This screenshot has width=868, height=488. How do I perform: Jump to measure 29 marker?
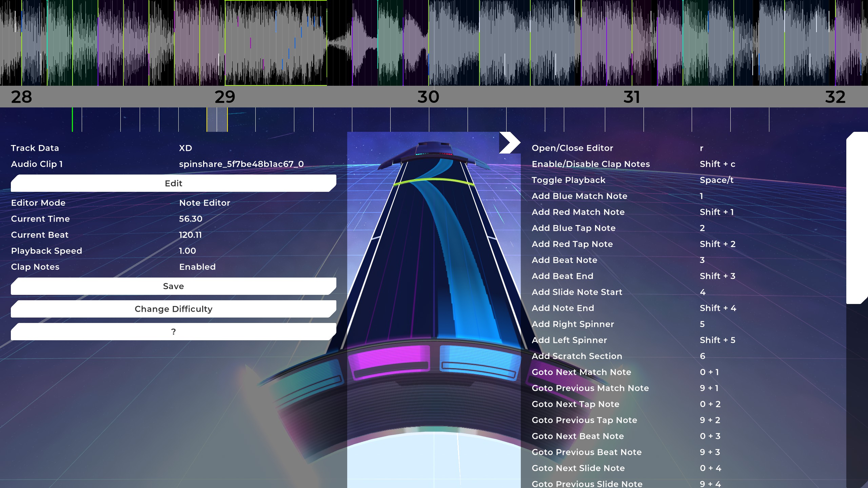(x=225, y=97)
